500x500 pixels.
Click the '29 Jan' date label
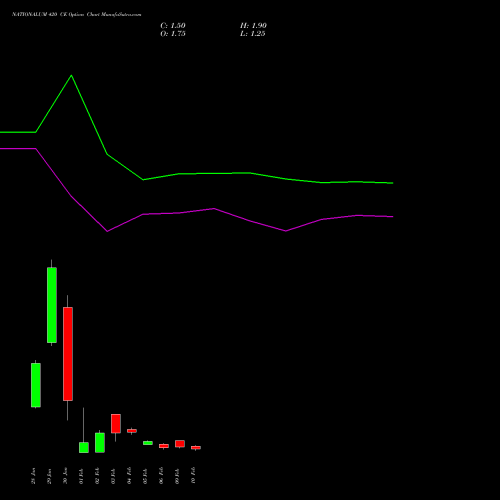(x=49, y=476)
